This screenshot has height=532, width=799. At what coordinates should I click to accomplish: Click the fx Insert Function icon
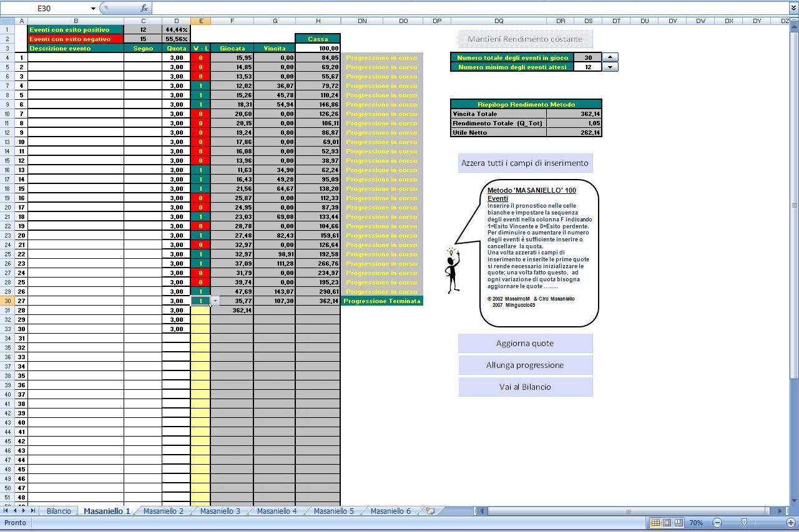[x=144, y=8]
